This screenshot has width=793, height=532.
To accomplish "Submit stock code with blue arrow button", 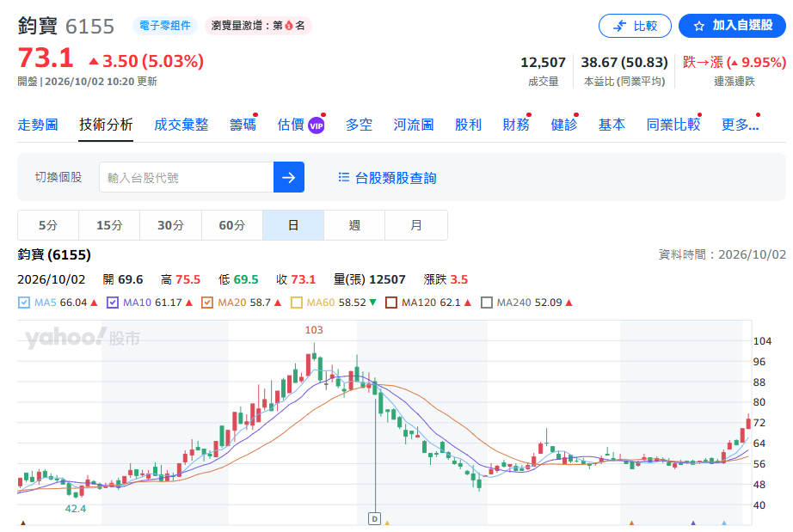I will point(289,177).
